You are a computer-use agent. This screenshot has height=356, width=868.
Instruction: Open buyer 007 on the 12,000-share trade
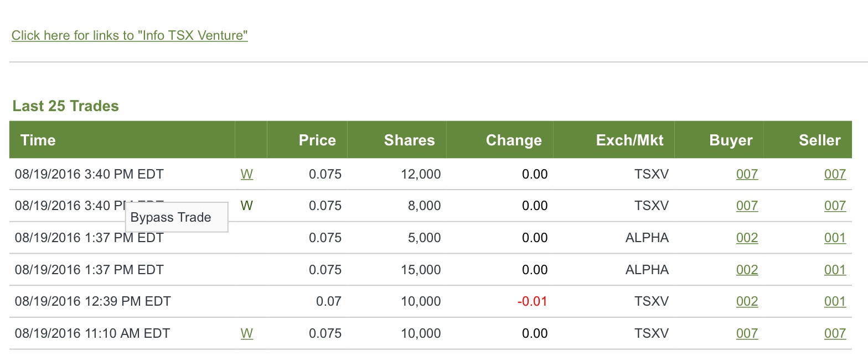(x=747, y=174)
